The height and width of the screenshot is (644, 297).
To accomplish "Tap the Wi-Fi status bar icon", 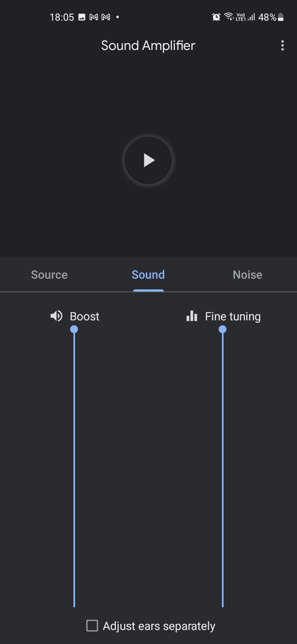I will [229, 17].
